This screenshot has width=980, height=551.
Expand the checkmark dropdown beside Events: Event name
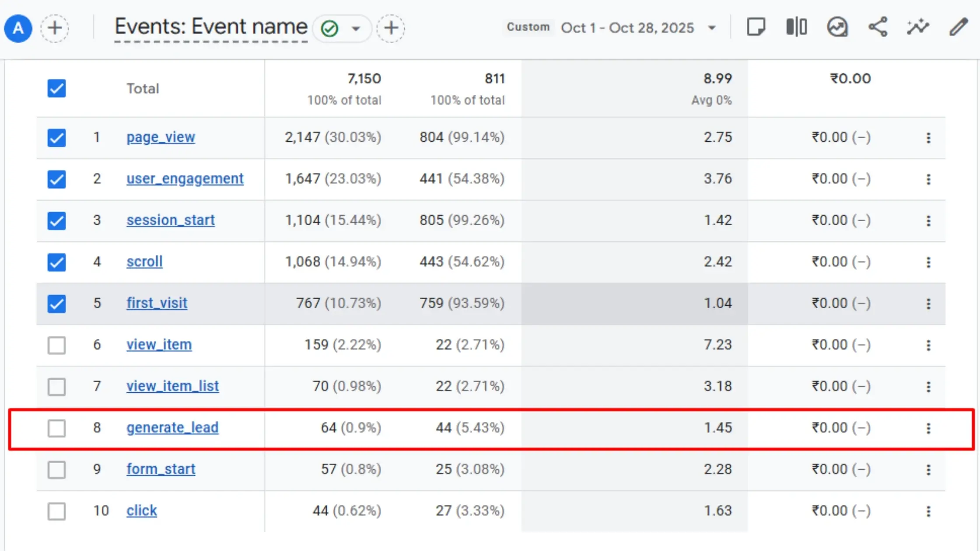click(x=355, y=28)
